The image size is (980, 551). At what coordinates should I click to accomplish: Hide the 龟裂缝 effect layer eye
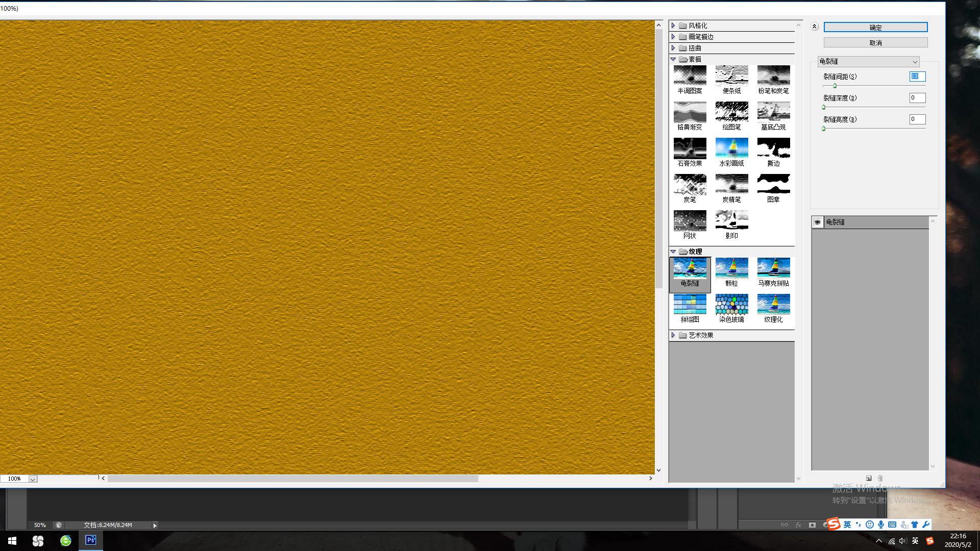click(x=818, y=222)
